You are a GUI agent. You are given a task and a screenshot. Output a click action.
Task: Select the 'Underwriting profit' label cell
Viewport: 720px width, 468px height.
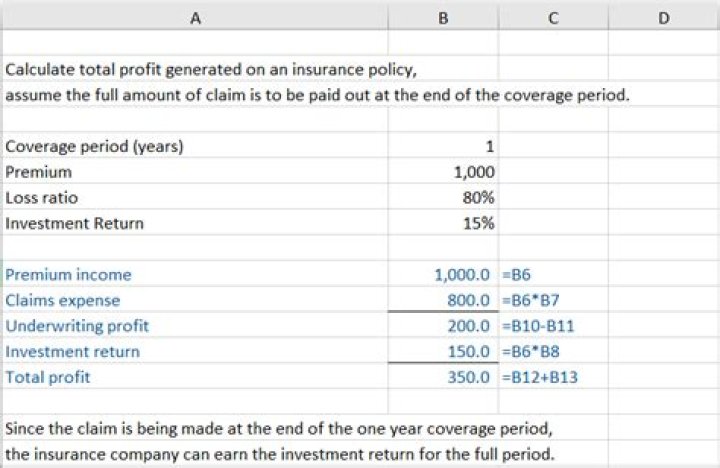[x=195, y=326]
